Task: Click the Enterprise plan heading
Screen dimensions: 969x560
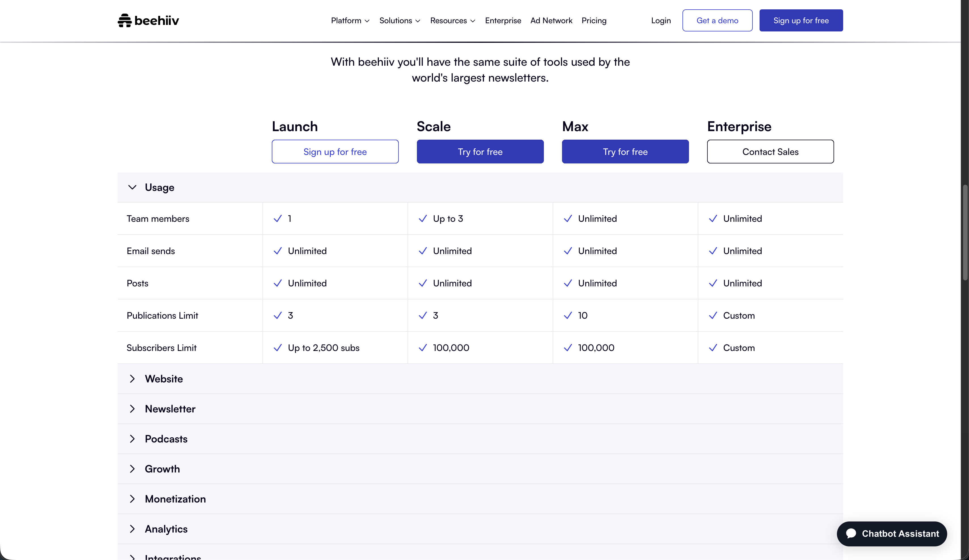Action: pyautogui.click(x=739, y=126)
